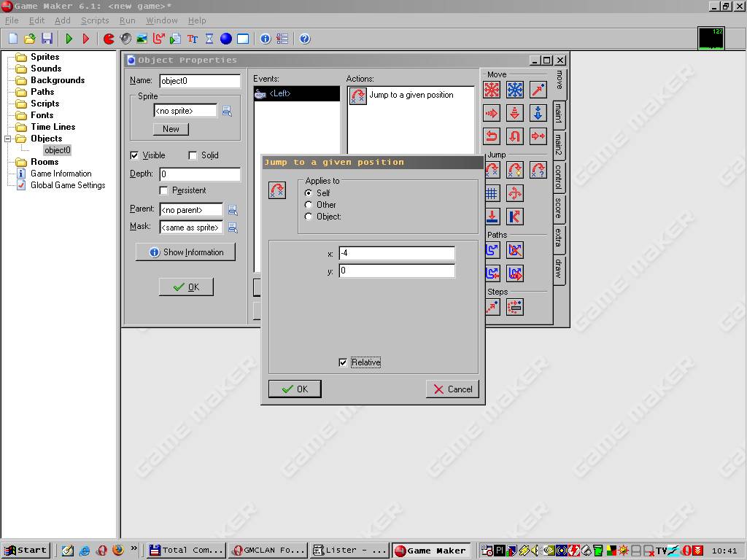This screenshot has width=747, height=560.
Task: Click the blue ball Create Object icon
Action: 226,39
